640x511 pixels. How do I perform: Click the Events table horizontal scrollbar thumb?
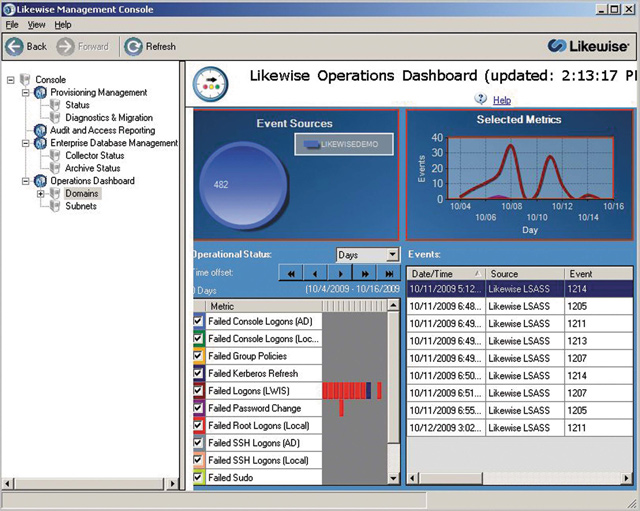(451, 478)
